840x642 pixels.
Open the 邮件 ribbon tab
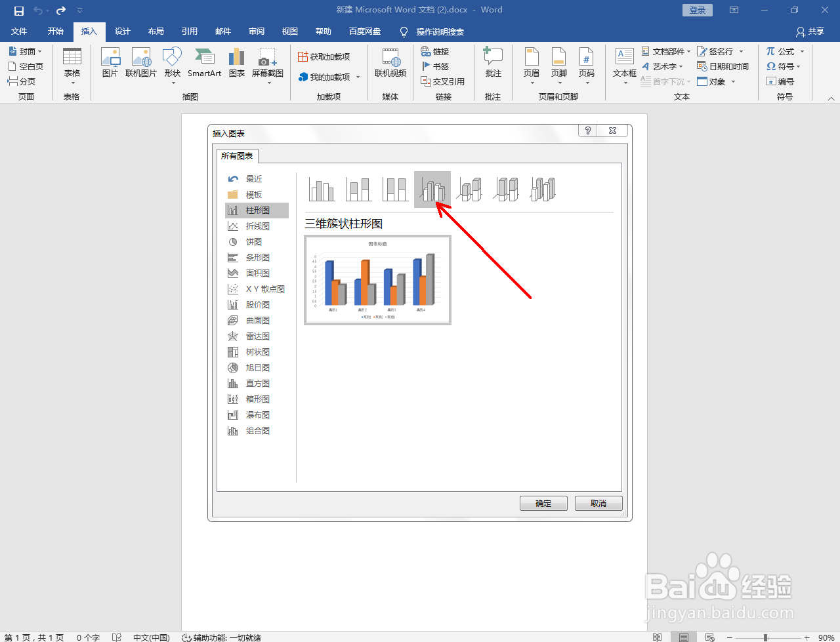222,31
